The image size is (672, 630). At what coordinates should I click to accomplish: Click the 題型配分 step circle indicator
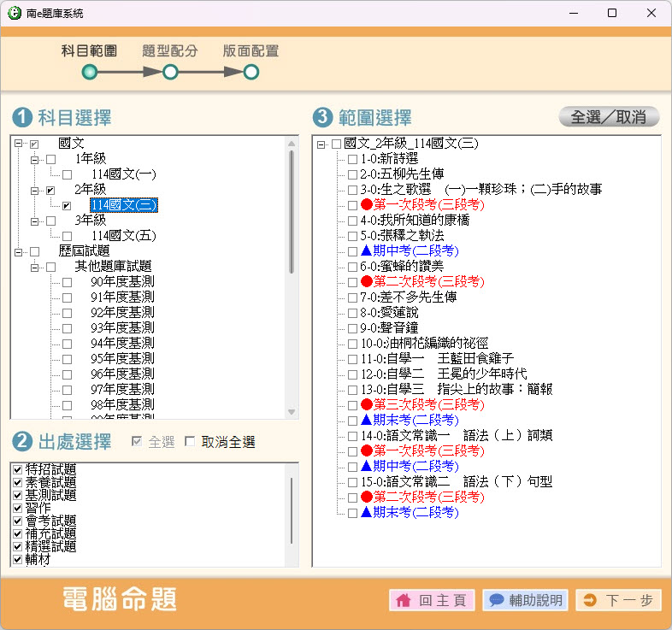pos(170,72)
